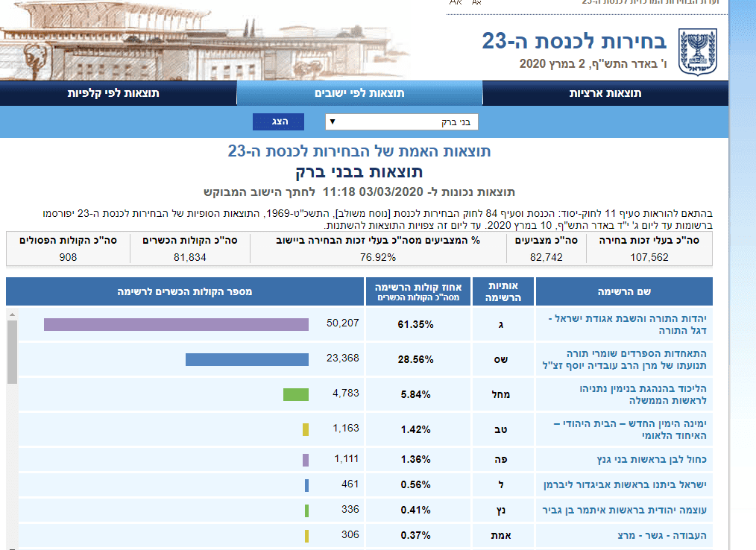Click the purple bar for 50,207 votes
Image resolution: width=756 pixels, height=550 pixels.
pyautogui.click(x=176, y=324)
